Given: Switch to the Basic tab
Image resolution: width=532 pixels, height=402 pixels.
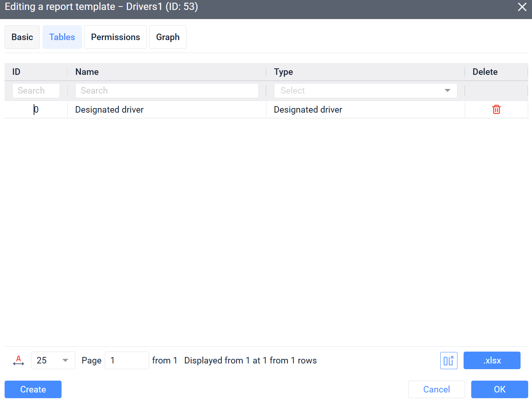Looking at the screenshot, I should [22, 37].
